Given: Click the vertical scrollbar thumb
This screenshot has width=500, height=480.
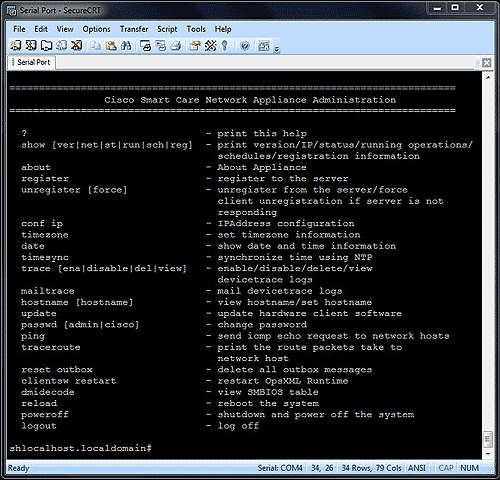Looking at the screenshot, I should point(488,439).
